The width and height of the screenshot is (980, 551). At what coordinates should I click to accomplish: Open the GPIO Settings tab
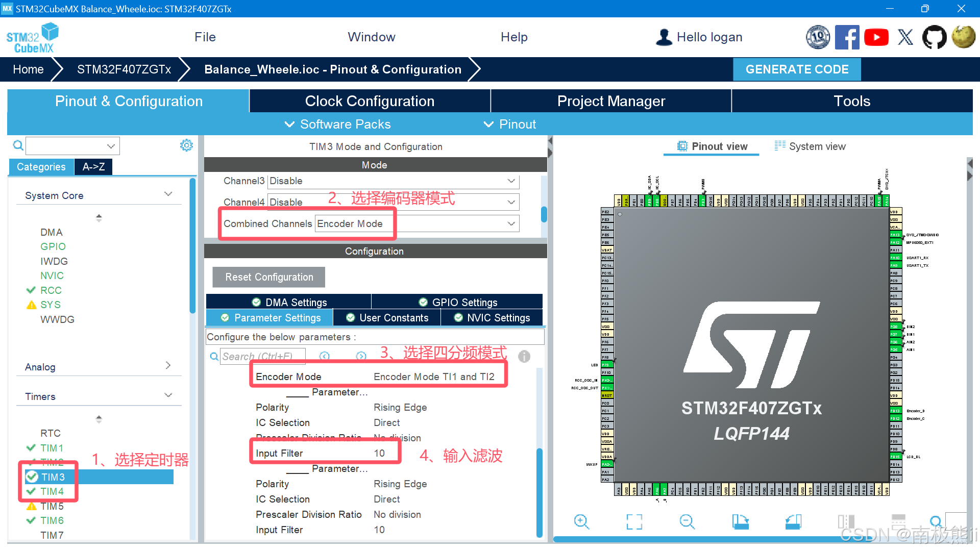pyautogui.click(x=457, y=302)
